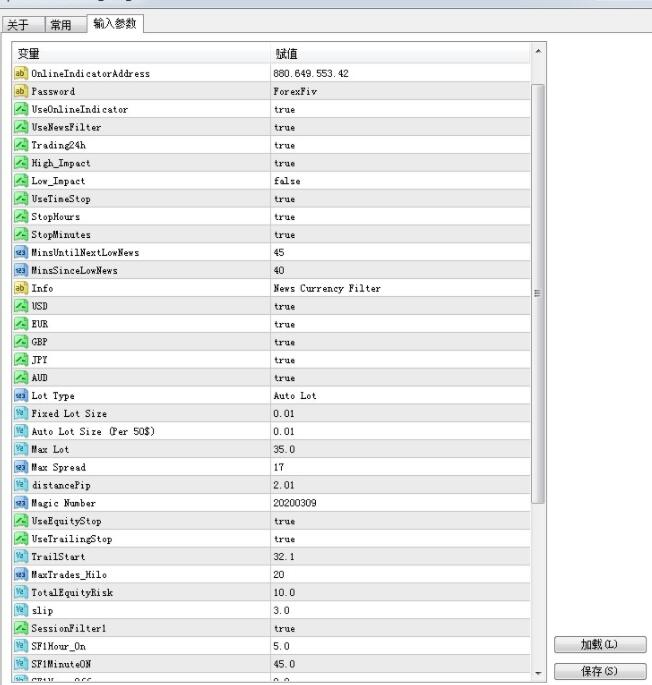Select the TotalEquityRisk value 10.0
Screen dimensions: 652x685
[284, 593]
